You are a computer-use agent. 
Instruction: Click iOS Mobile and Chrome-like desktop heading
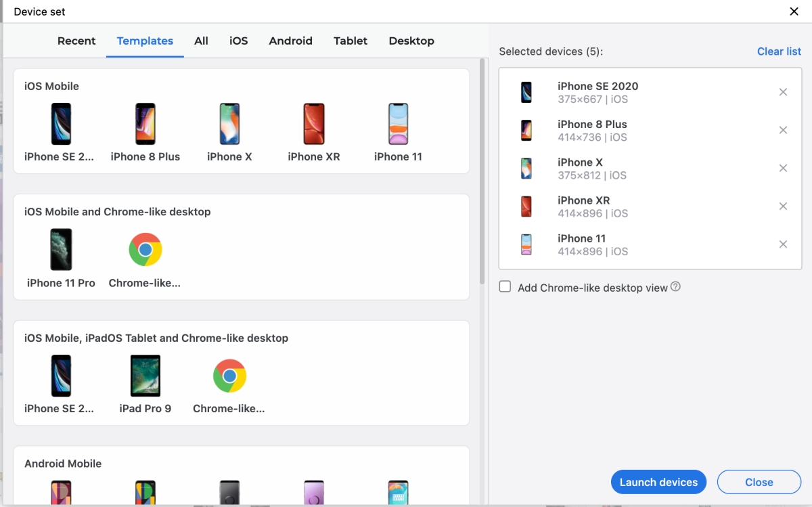click(x=118, y=212)
